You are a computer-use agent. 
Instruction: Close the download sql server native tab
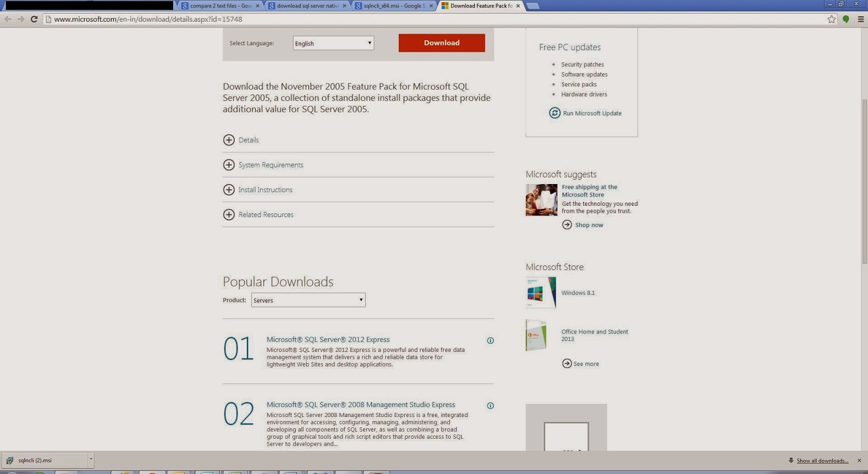click(x=344, y=6)
